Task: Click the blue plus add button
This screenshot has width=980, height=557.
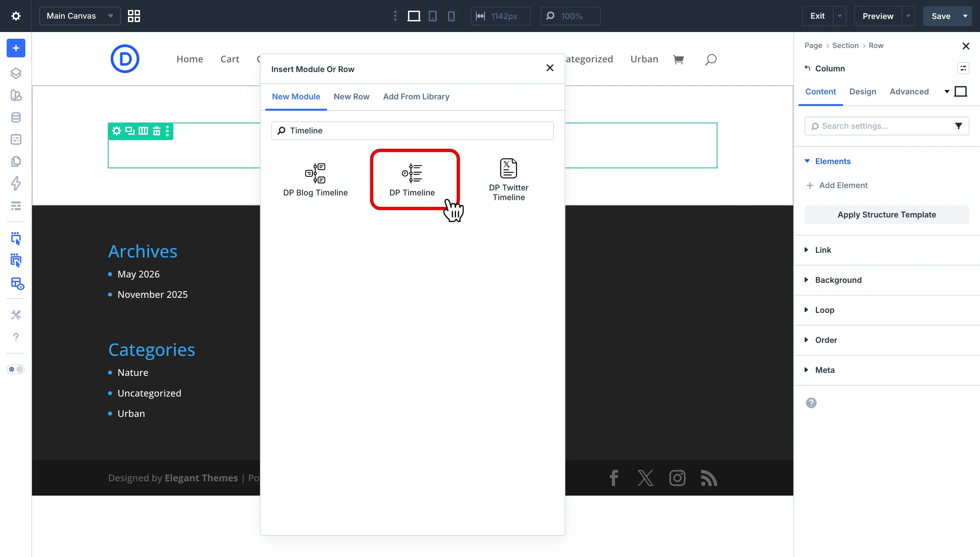Action: (16, 48)
